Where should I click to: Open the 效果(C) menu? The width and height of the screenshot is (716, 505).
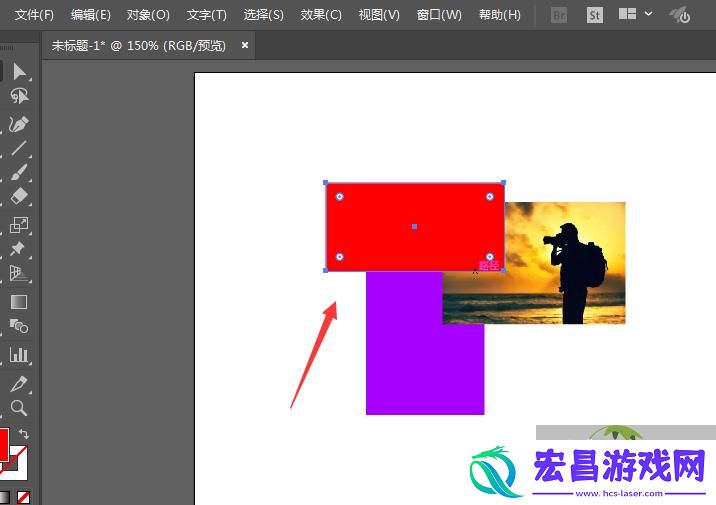tap(321, 15)
